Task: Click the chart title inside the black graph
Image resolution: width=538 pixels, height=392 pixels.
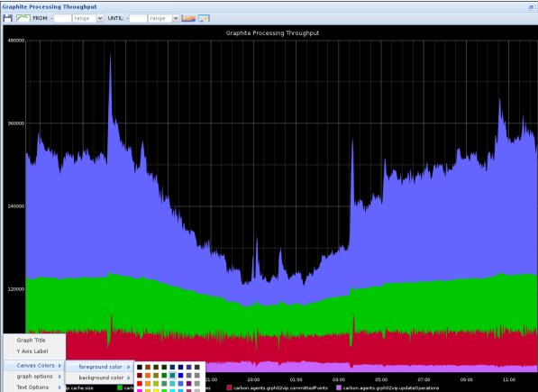Action: (272, 33)
